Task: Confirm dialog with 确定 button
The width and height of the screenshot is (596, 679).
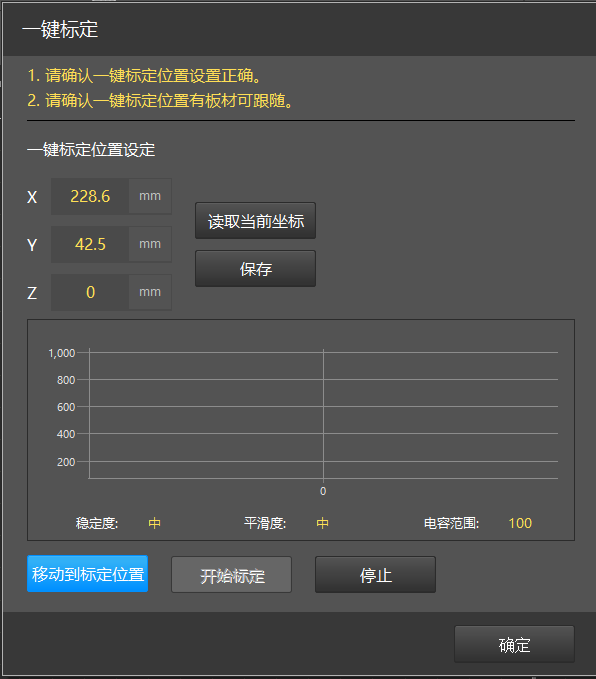Action: [x=514, y=644]
